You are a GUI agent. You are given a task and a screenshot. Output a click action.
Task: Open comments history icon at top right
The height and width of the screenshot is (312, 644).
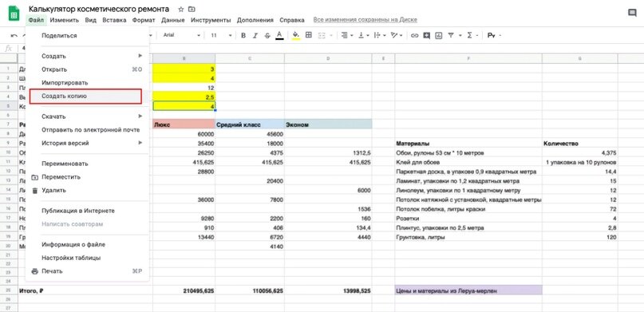pos(632,13)
